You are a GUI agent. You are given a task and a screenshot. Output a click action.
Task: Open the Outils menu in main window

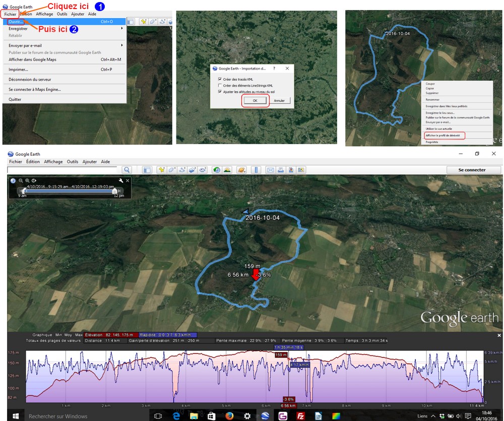click(x=72, y=161)
